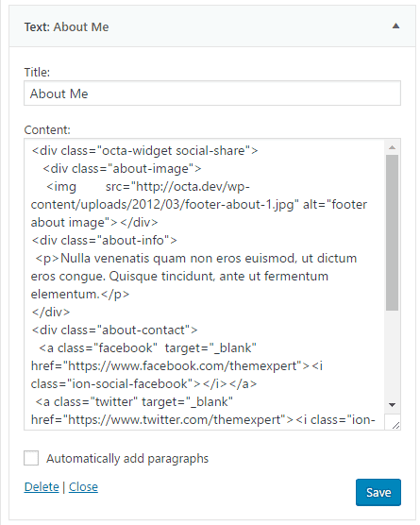Place cursor on the about-info div line
The width and height of the screenshot is (420, 525).
pos(104,240)
